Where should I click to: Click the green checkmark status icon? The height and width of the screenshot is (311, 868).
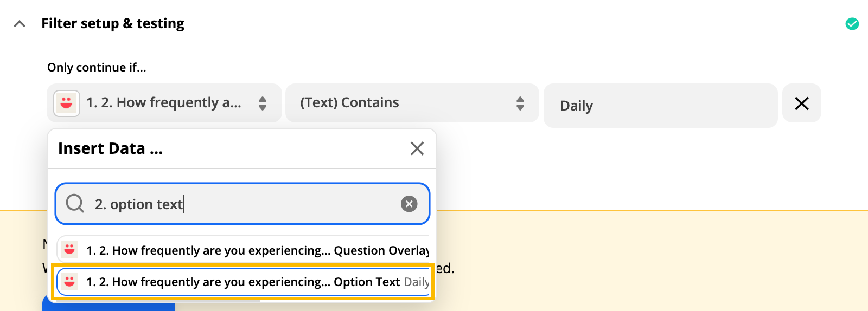point(852,24)
